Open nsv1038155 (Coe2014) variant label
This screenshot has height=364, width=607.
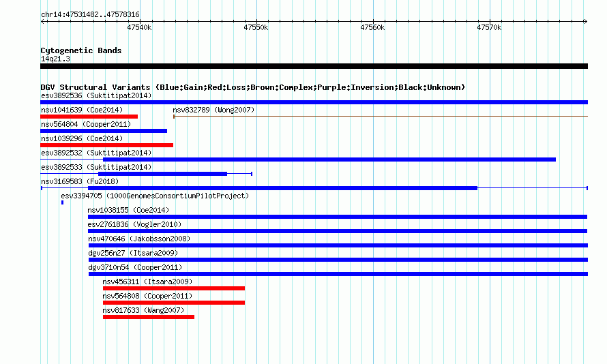[x=128, y=211]
